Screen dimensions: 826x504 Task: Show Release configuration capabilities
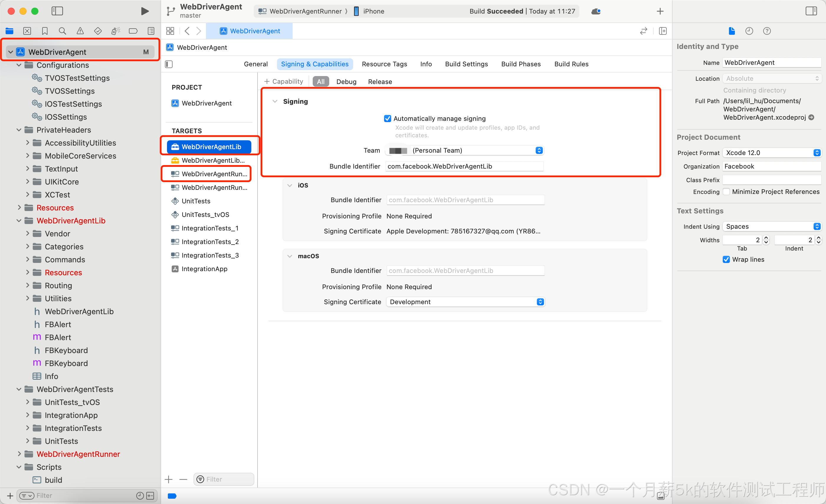click(x=380, y=82)
